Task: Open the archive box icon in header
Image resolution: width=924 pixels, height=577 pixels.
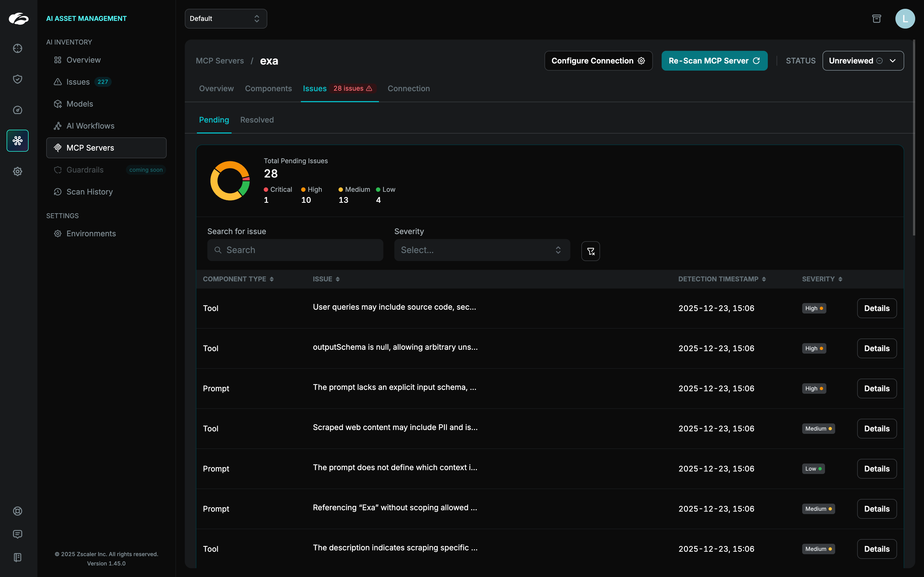Action: click(876, 19)
